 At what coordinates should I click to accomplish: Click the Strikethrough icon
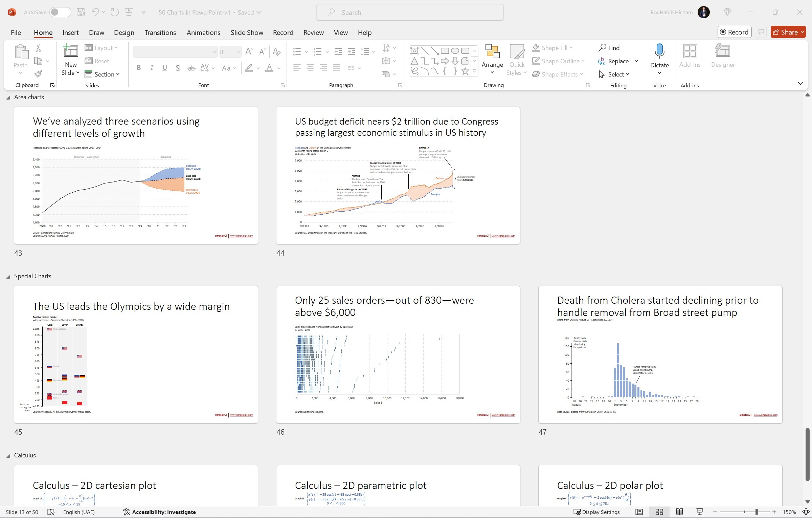tap(191, 68)
